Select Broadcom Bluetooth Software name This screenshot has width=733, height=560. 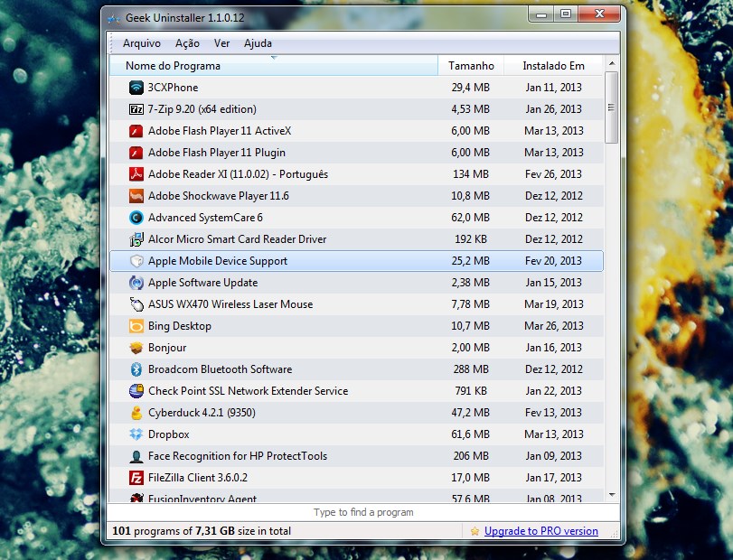click(x=220, y=369)
